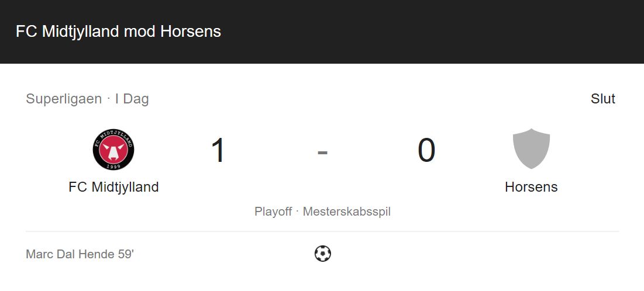Open the Superligaen league label
The image size is (644, 291).
tap(64, 99)
